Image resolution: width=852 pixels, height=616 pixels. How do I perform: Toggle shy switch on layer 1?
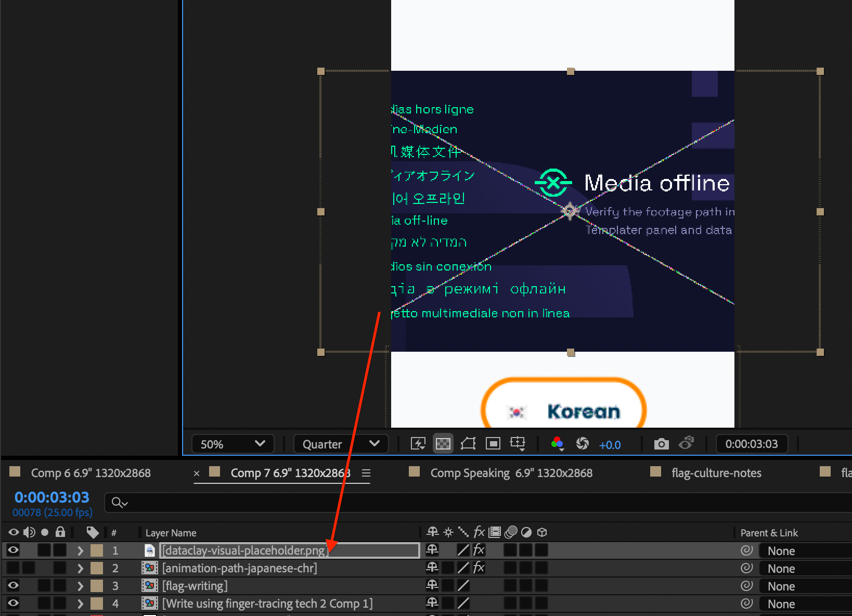point(432,550)
